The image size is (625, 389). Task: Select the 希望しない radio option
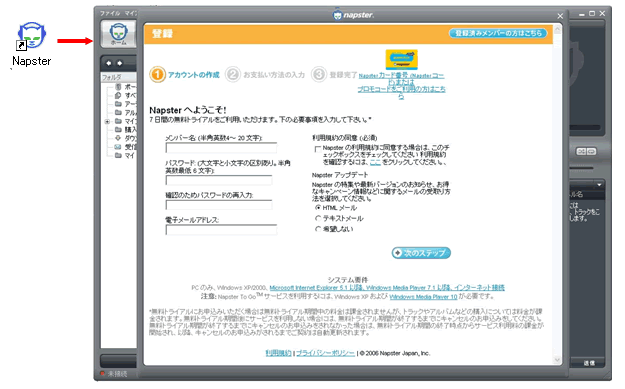(x=318, y=229)
